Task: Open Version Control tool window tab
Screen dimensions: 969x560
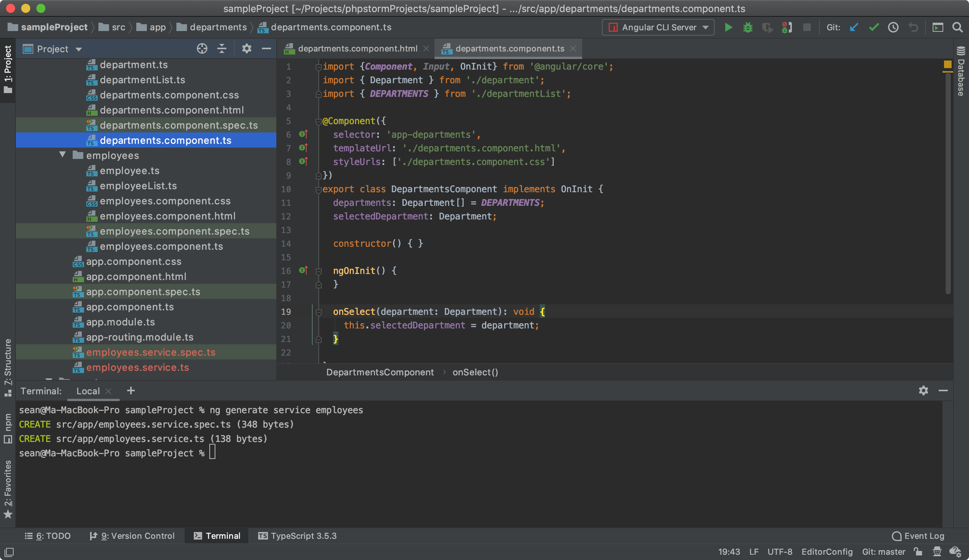Action: [132, 535]
